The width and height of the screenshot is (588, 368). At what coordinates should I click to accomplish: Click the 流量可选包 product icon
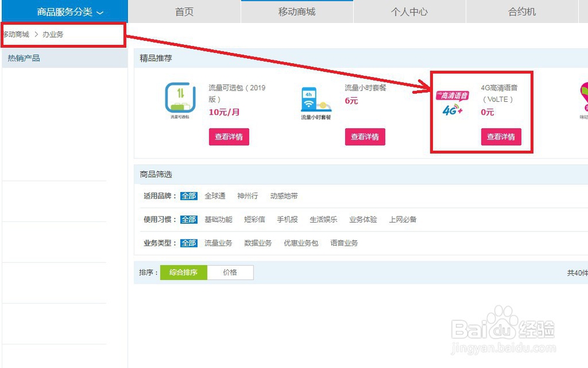tap(180, 100)
